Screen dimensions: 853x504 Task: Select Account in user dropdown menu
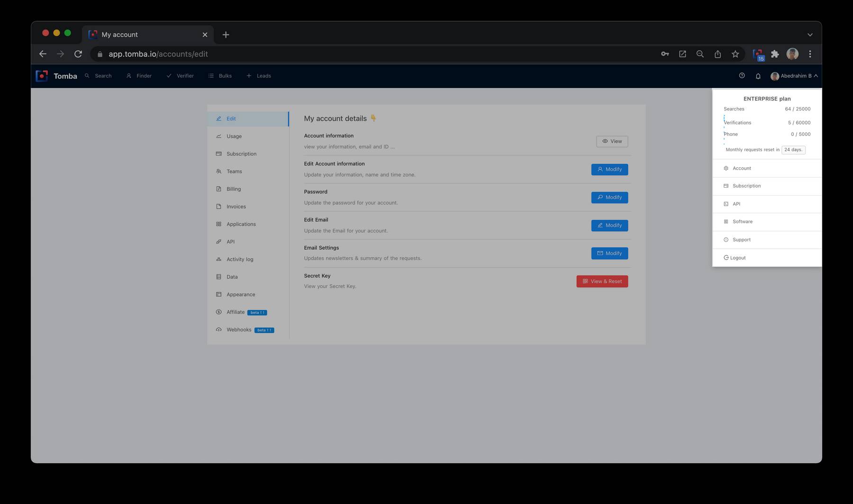767,169
